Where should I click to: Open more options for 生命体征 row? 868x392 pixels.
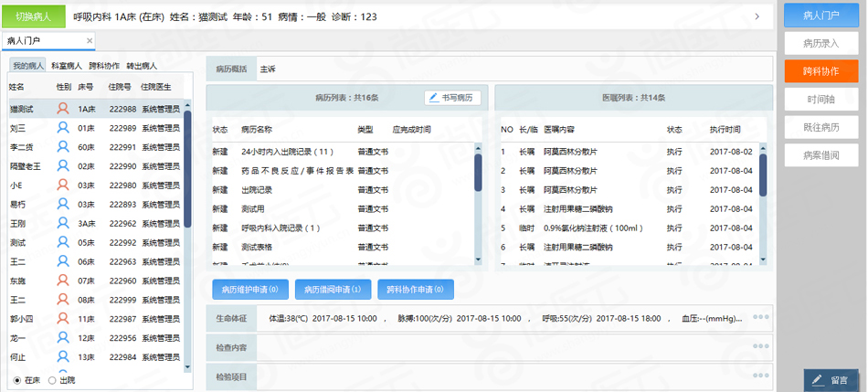pyautogui.click(x=760, y=317)
